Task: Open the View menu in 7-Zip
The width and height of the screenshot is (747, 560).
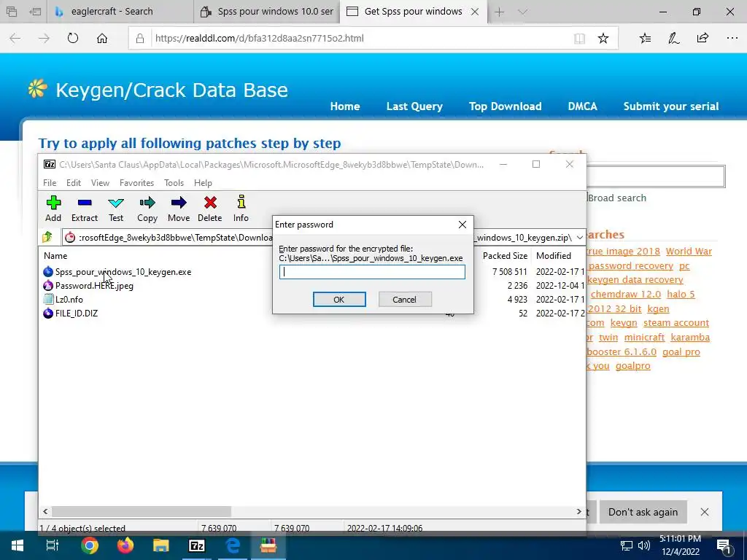Action: tap(100, 183)
